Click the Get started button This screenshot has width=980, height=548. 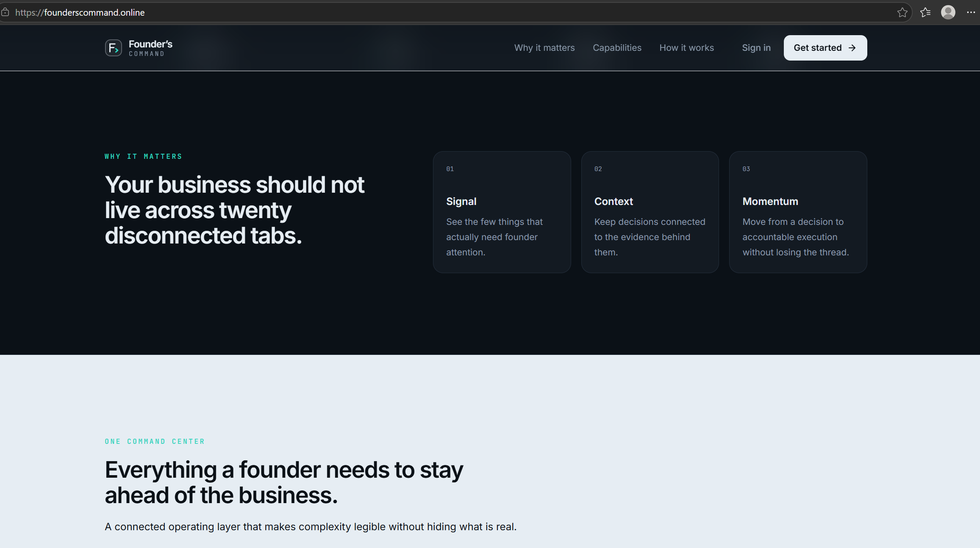click(825, 48)
